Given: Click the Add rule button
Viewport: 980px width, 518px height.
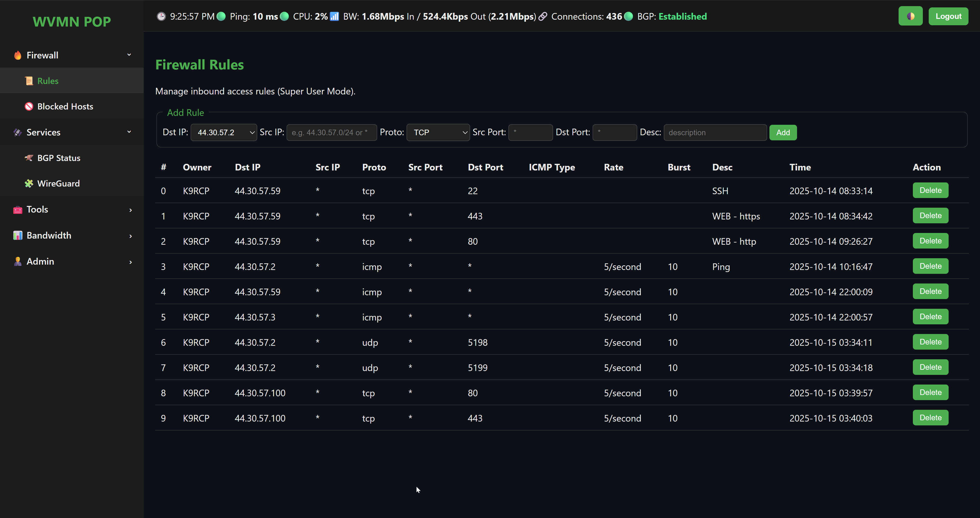Looking at the screenshot, I should (782, 132).
